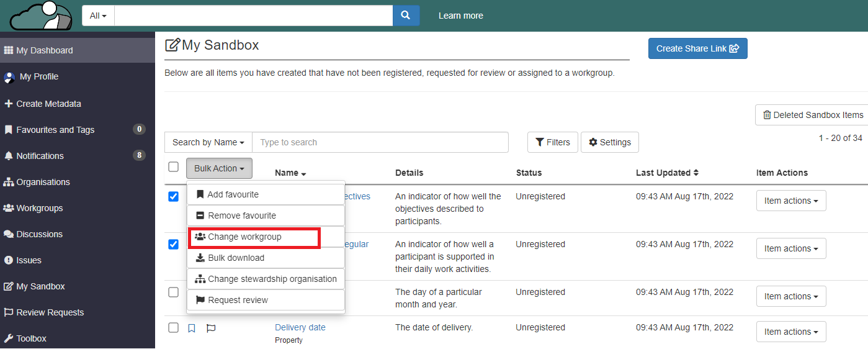Click the Create Share Link button
This screenshot has height=349, width=868.
pos(697,48)
